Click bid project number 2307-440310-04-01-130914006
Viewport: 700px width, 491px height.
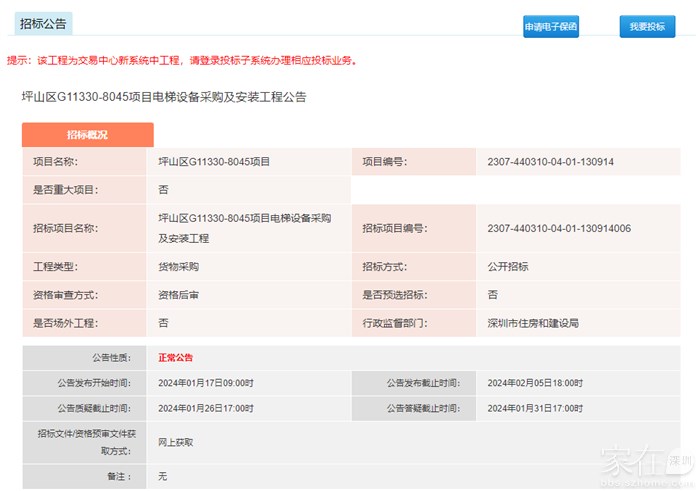tap(558, 228)
